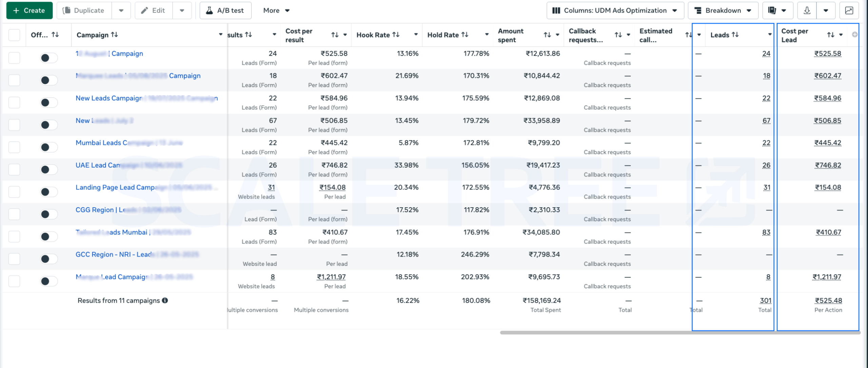868x368 pixels.
Task: Open the More menu
Action: coord(276,11)
